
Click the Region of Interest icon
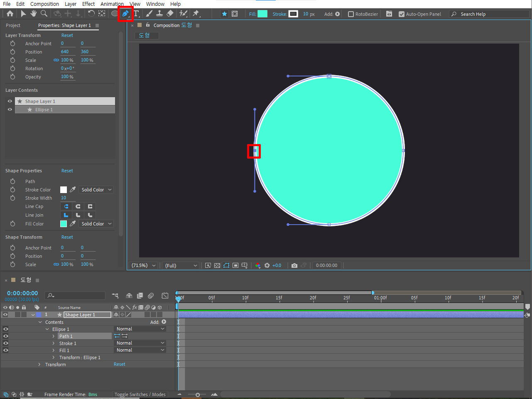235,265
